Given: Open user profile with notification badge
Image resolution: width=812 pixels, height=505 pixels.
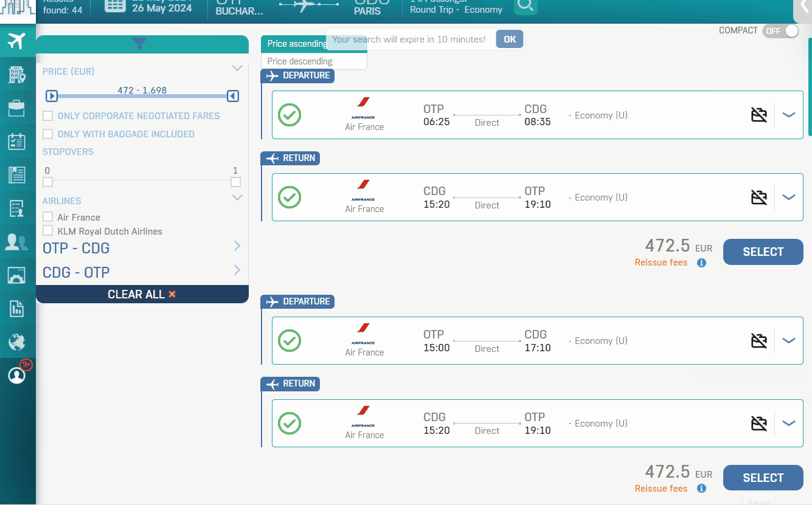Looking at the screenshot, I should point(16,375).
